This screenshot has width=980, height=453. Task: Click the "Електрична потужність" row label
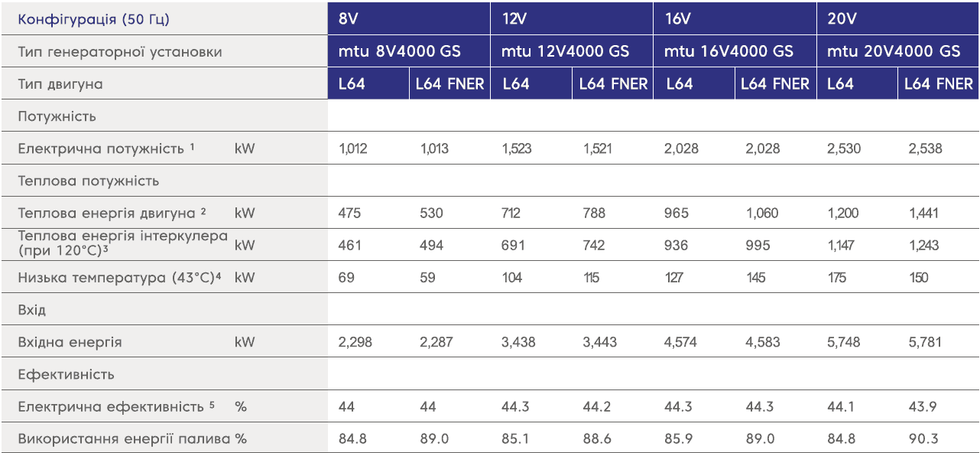(x=102, y=148)
